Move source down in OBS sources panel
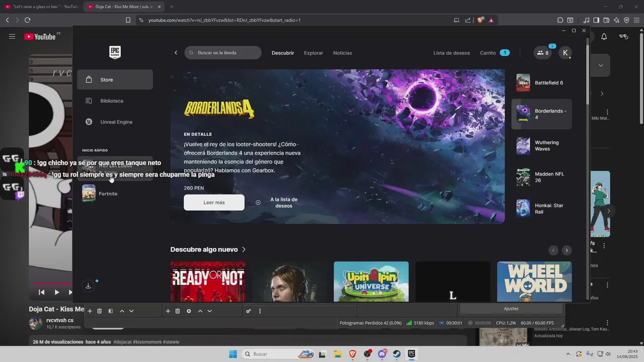The height and width of the screenshot is (362, 644). (210, 311)
